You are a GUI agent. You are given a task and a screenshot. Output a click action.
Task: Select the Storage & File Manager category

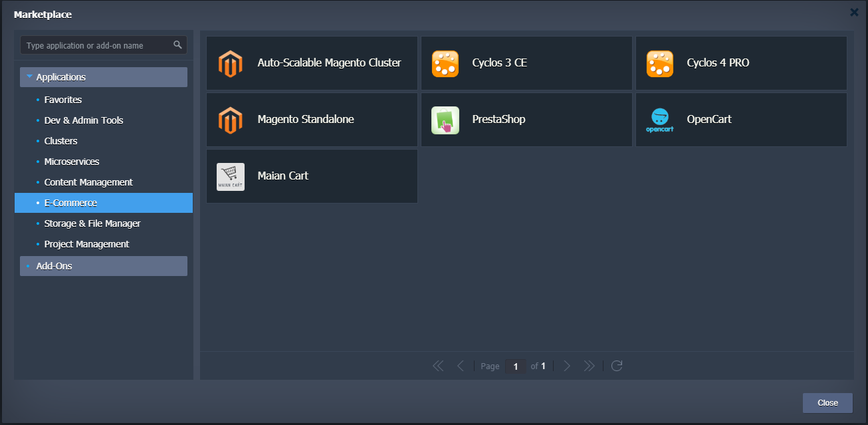click(x=92, y=223)
